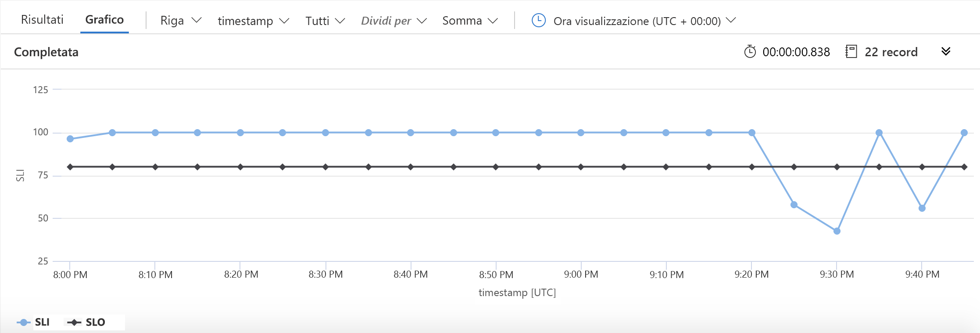Select the lowest SLI point near 9:30 PM
This screenshot has width=980, height=333.
coord(837,231)
